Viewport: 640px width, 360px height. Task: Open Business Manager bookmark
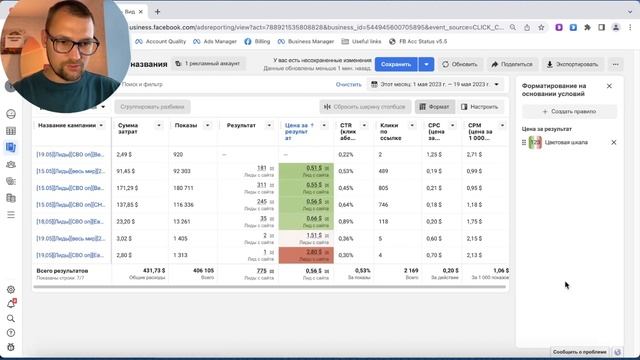306,42
